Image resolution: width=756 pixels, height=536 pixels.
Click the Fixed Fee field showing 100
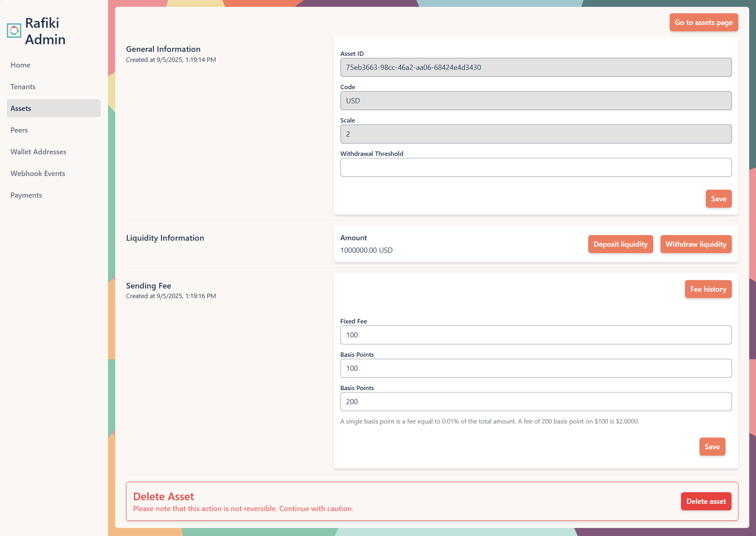pyautogui.click(x=536, y=335)
